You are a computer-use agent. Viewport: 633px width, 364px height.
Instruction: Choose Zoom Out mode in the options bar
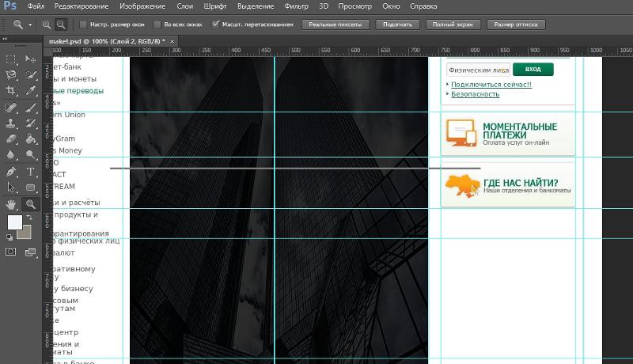[x=61, y=25]
